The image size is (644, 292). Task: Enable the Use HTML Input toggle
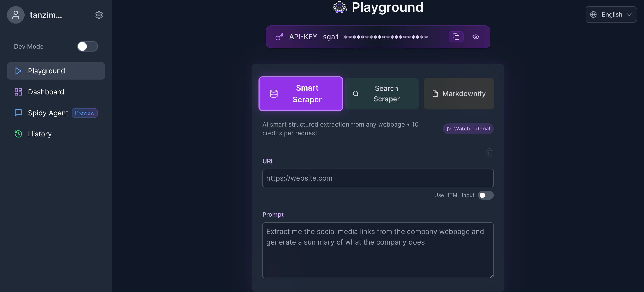pyautogui.click(x=485, y=195)
